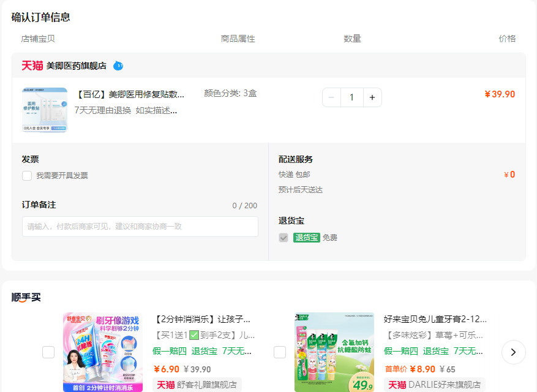Click the 0 / 200 character counter

point(244,206)
